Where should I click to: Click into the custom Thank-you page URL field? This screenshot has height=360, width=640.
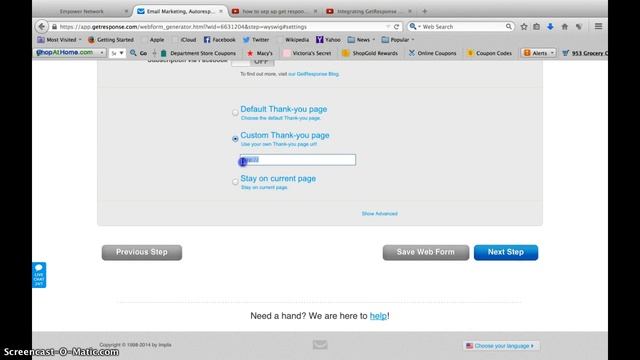[x=298, y=160]
